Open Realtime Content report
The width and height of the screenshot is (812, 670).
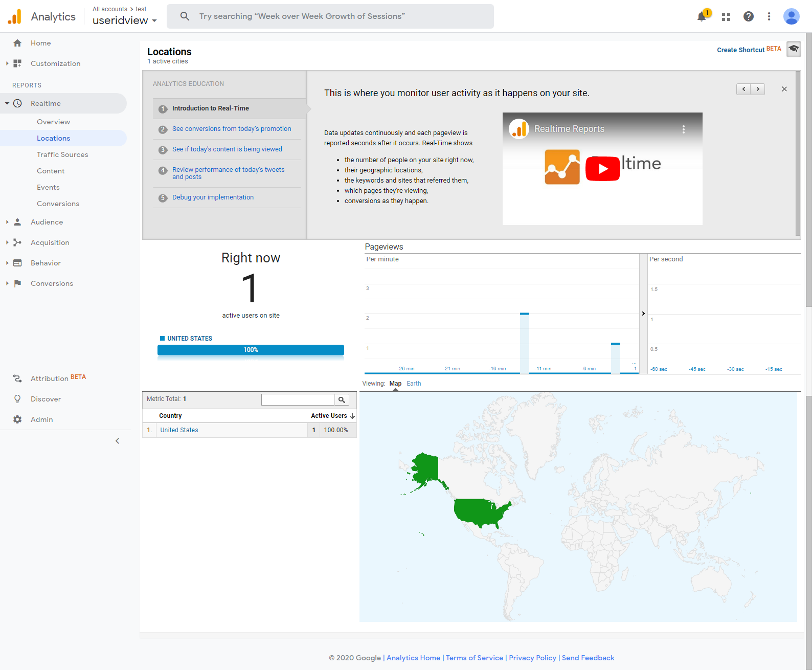click(51, 171)
